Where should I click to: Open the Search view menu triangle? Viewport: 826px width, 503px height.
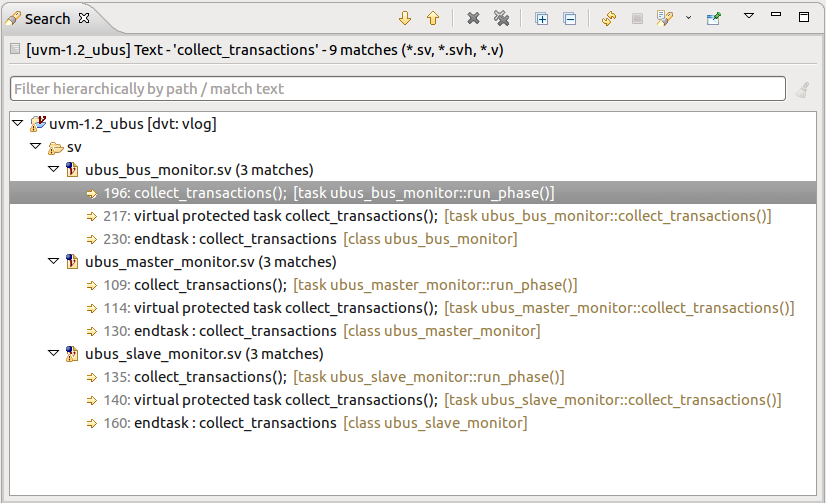coord(749,17)
